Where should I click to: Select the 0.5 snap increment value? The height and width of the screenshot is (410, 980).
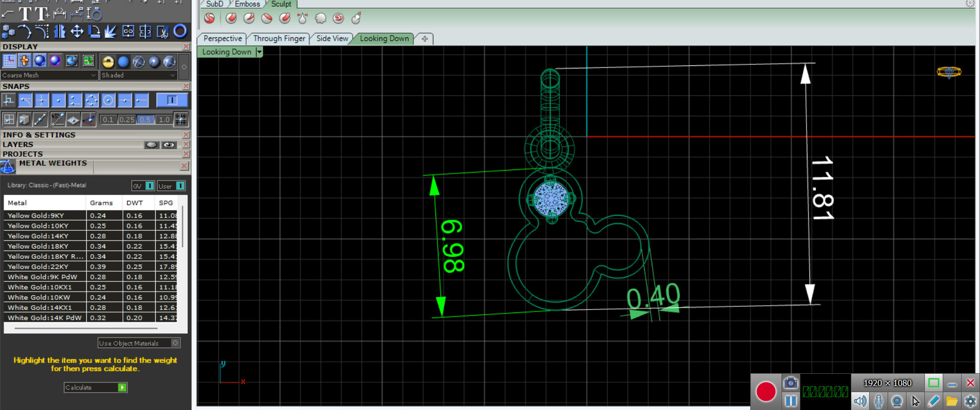145,119
